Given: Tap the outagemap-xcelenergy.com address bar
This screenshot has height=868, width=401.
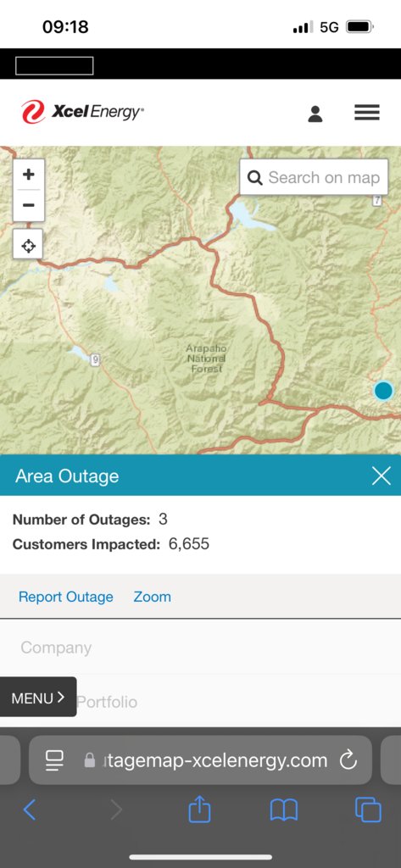Looking at the screenshot, I should (200, 760).
